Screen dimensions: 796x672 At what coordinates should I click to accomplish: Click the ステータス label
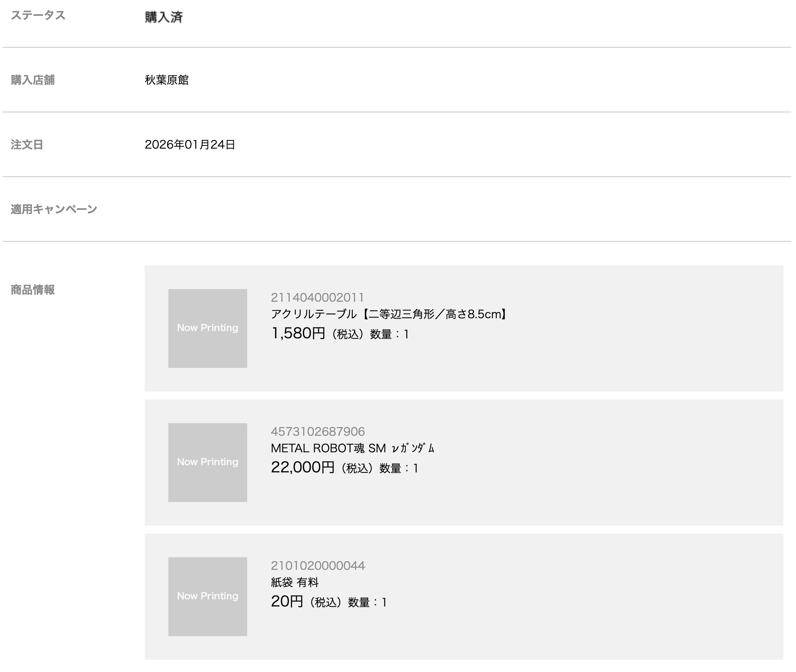pyautogui.click(x=38, y=15)
